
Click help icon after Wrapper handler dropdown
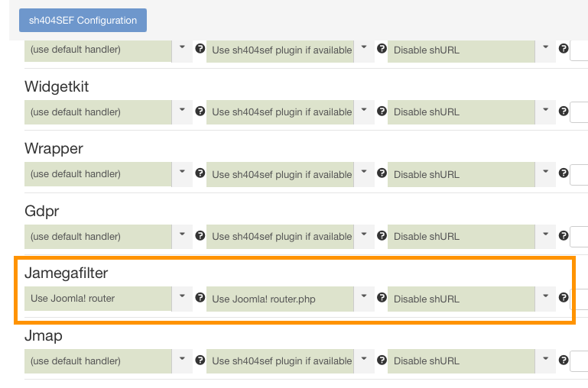200,173
